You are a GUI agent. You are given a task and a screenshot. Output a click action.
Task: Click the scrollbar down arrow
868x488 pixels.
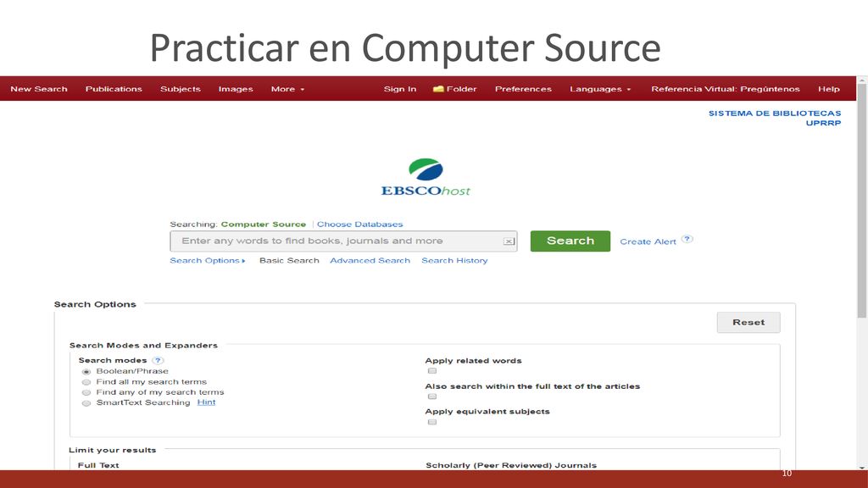click(x=862, y=467)
